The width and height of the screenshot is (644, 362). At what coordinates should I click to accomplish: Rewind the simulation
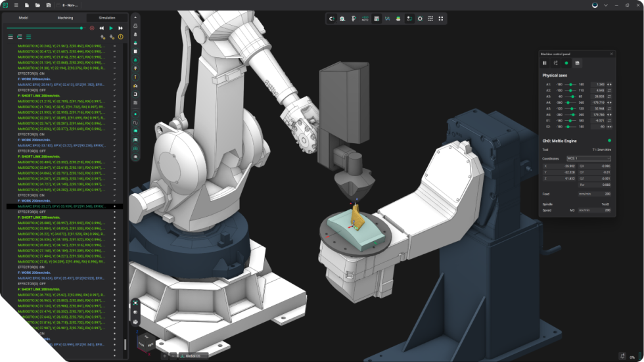click(101, 28)
